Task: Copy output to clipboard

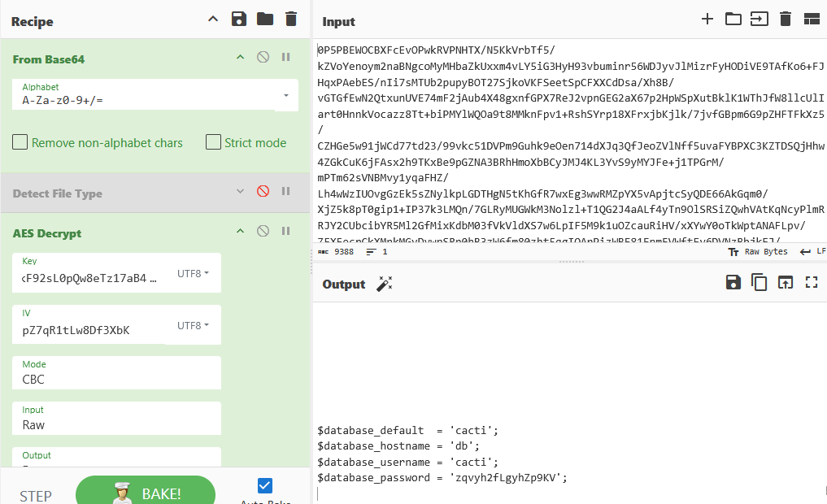Action: (760, 283)
